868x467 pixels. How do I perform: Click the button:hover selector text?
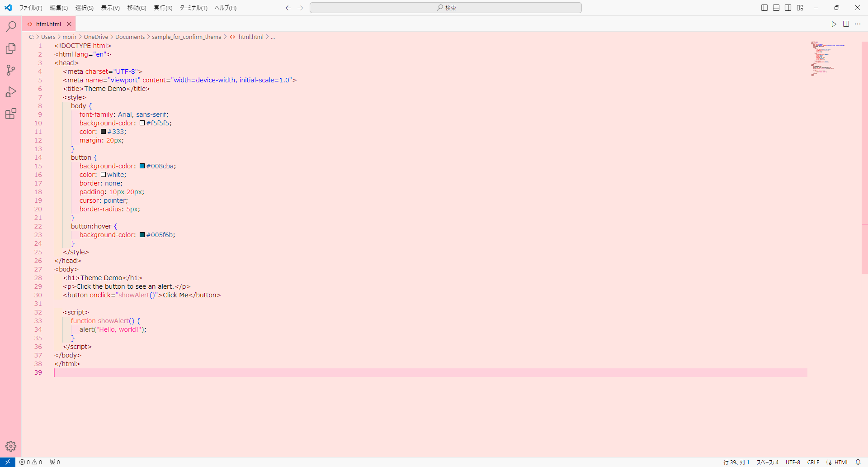pyautogui.click(x=91, y=226)
